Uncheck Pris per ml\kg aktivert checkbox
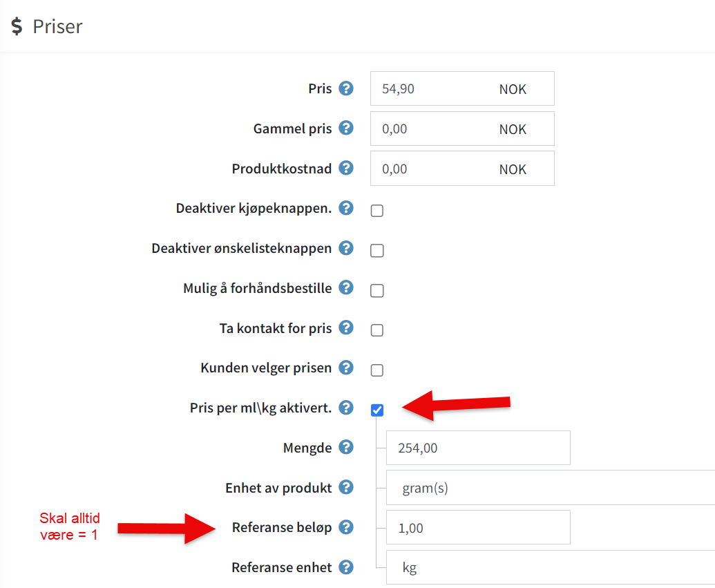Screen dimensions: 715x588 (x=377, y=410)
